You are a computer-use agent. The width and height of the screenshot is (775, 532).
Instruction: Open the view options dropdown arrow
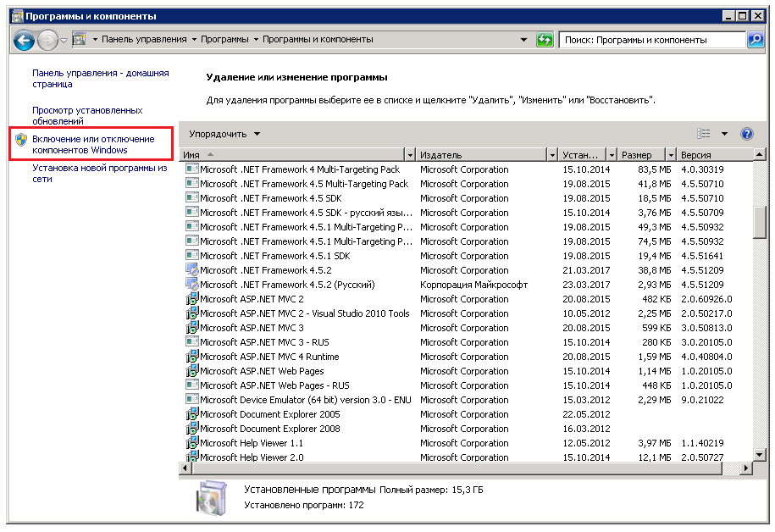724,134
